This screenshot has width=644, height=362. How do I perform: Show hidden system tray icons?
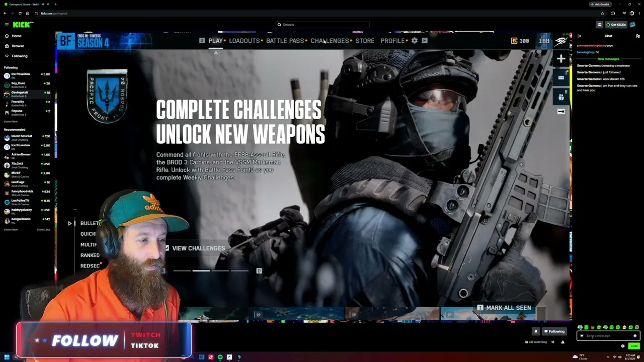coord(608,357)
